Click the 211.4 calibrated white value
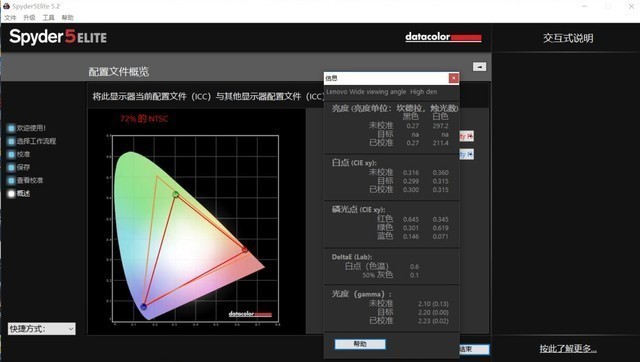This screenshot has height=362, width=640. pos(440,143)
